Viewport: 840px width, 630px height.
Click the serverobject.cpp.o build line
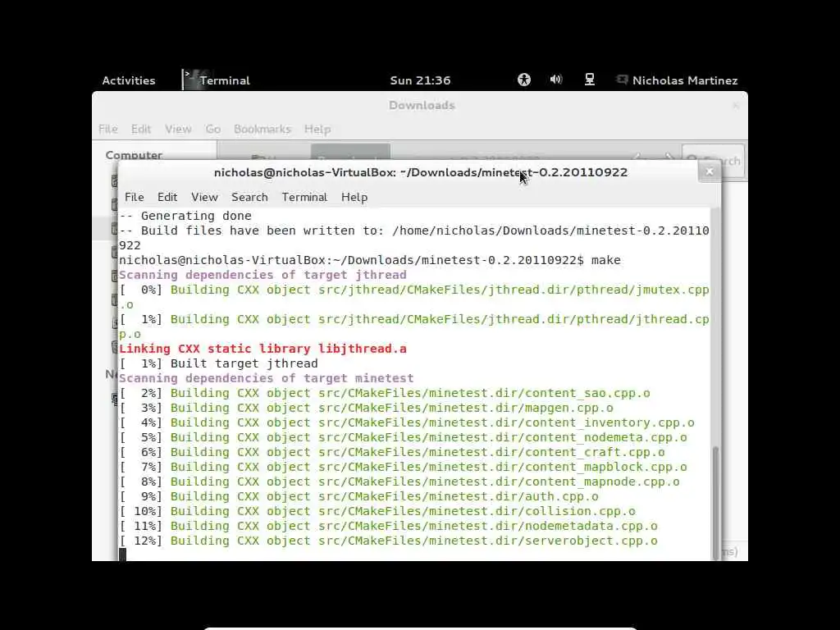coord(388,541)
